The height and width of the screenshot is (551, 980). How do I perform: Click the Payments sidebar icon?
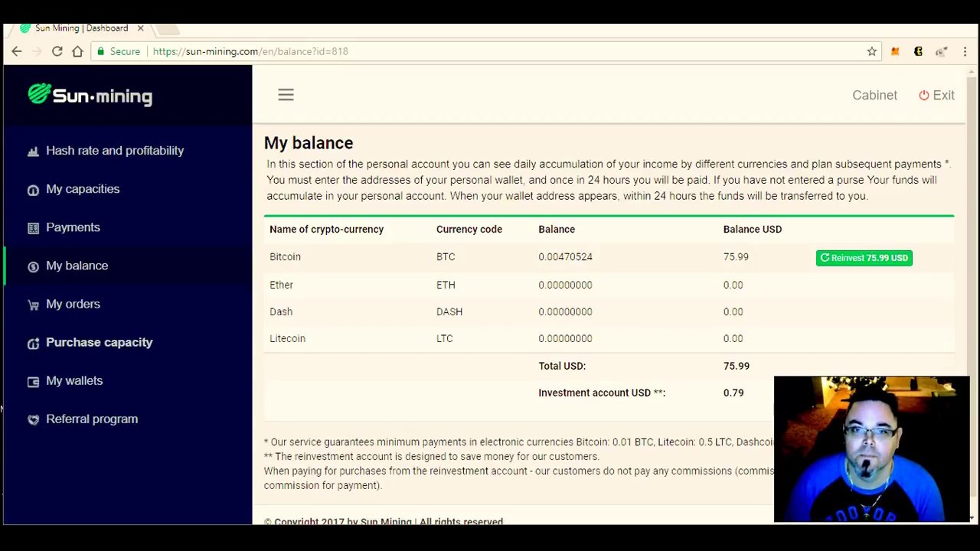(33, 228)
